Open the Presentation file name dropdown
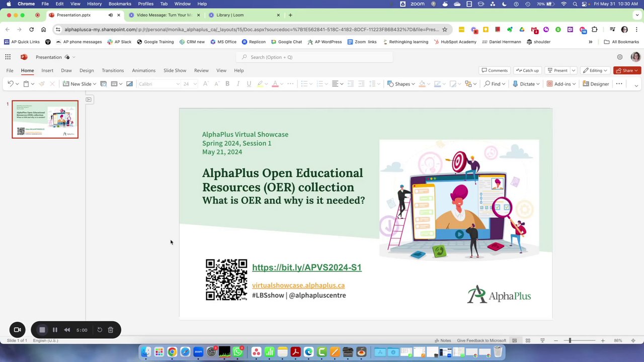Viewport: 644px width, 362px height. 74,57
